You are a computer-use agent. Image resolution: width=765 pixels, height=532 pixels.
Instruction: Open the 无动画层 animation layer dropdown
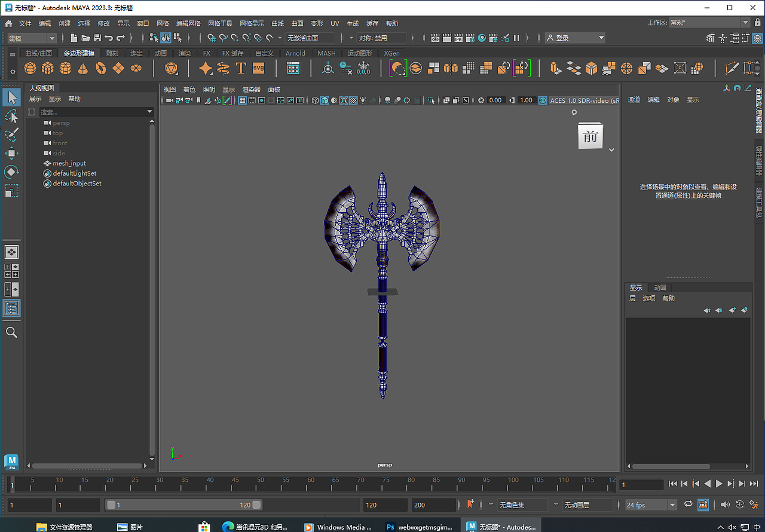(x=587, y=505)
